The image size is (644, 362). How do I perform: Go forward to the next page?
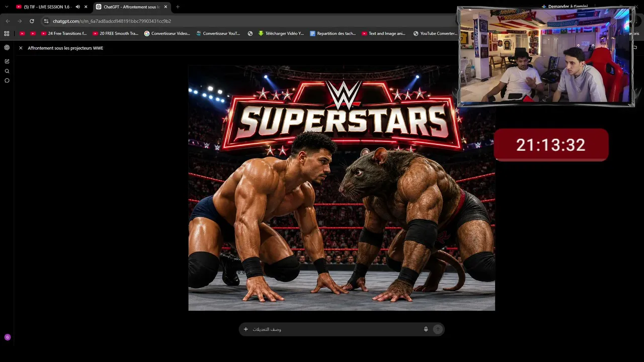(20, 21)
